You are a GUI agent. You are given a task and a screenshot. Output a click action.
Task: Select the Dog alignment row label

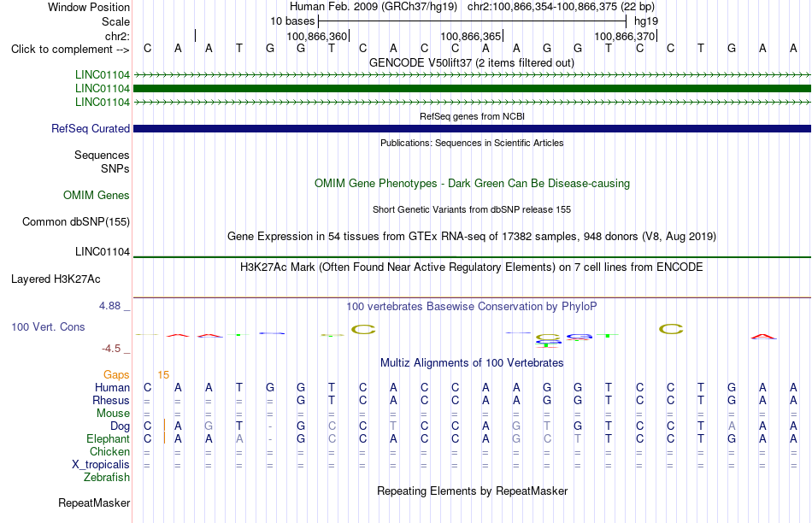pos(121,426)
